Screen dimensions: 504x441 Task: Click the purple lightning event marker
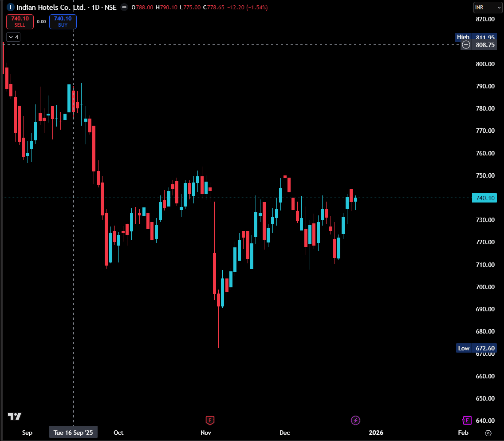[355, 420]
